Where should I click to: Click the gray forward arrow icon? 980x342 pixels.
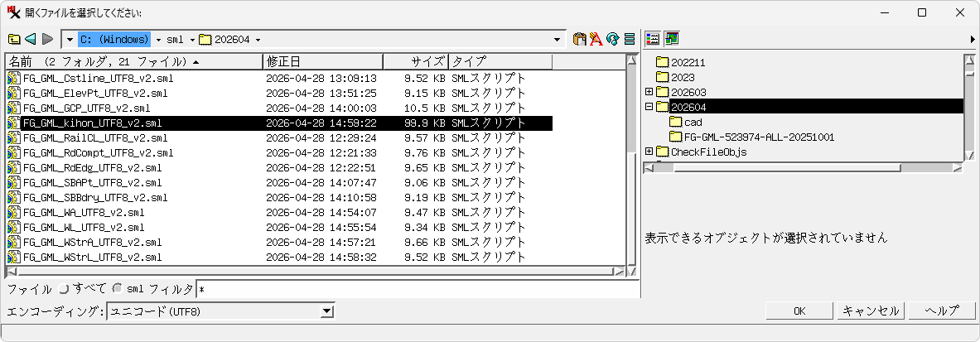click(x=48, y=39)
